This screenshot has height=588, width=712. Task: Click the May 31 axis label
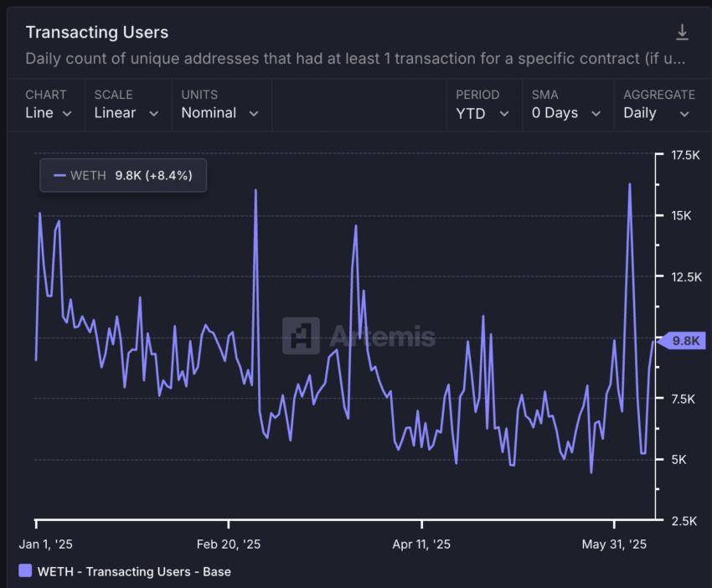point(616,544)
